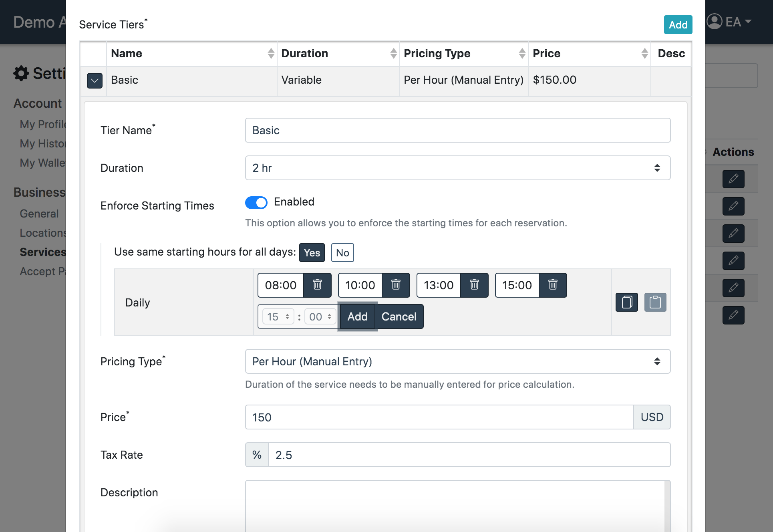Open the Duration dropdown showing 2 hr

pyautogui.click(x=457, y=168)
